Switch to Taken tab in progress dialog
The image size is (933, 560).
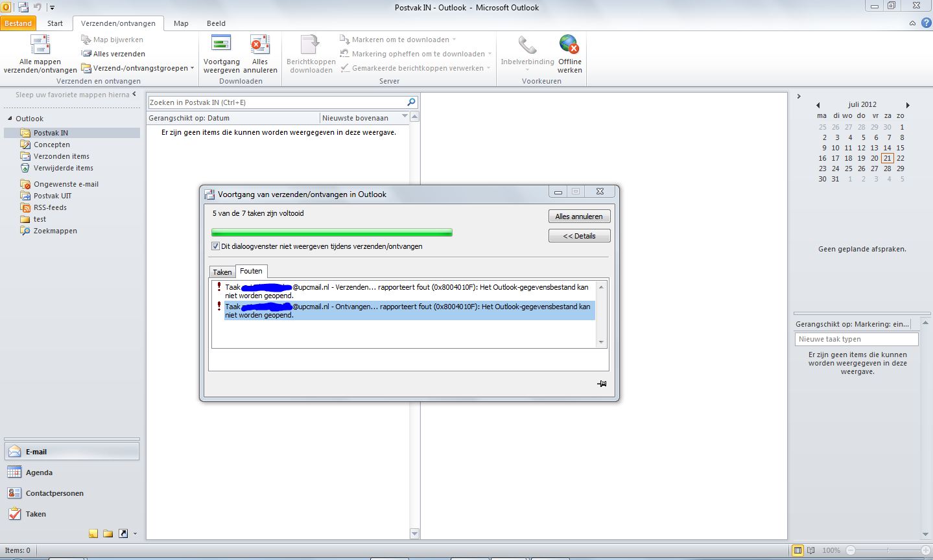point(222,272)
